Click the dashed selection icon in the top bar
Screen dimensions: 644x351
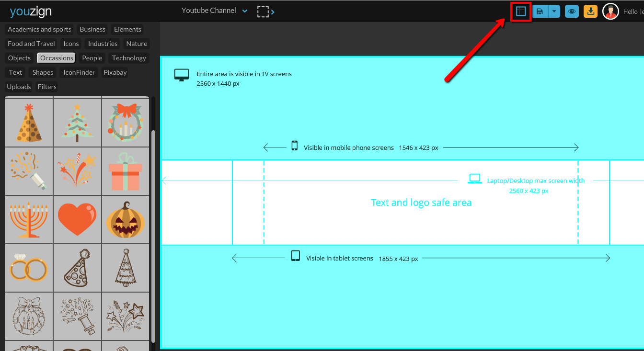[x=263, y=11]
